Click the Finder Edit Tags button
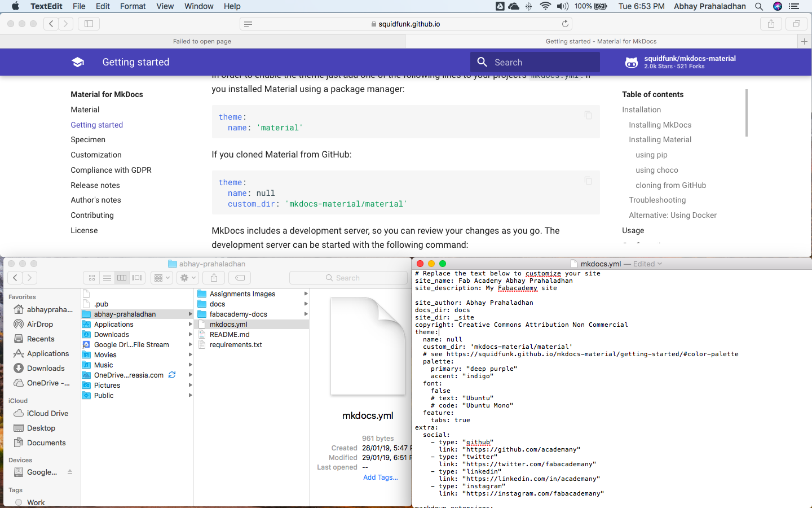The image size is (812, 508). click(x=240, y=278)
